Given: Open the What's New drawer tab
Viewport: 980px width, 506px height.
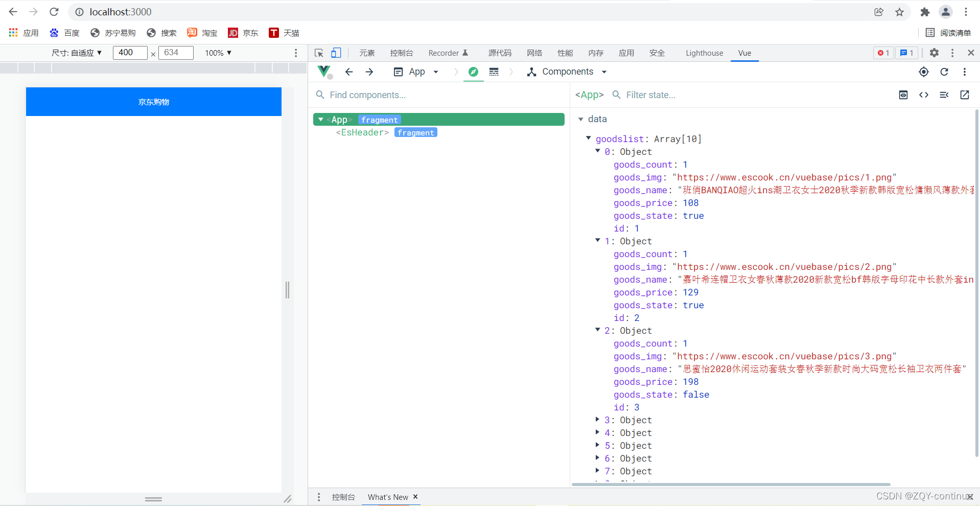Looking at the screenshot, I should coord(388,497).
